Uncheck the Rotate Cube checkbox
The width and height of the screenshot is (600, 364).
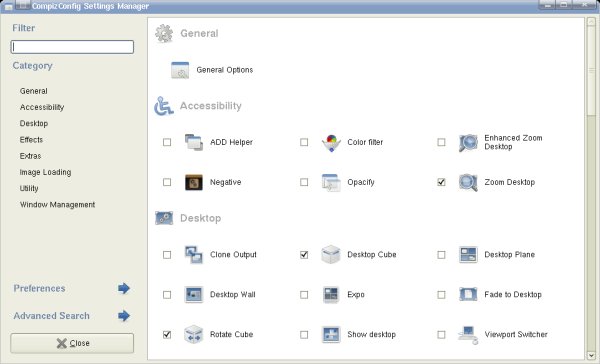coord(167,335)
